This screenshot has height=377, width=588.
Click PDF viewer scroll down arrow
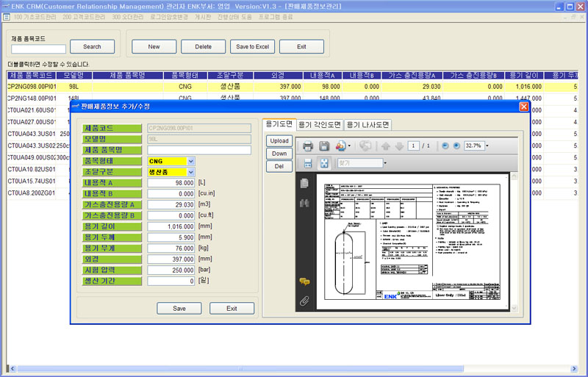514,308
